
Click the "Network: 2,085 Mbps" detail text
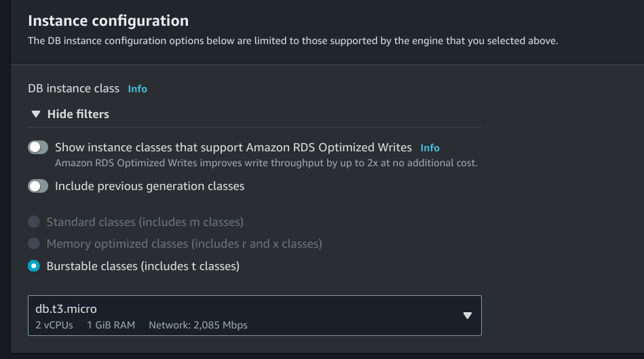pos(198,325)
